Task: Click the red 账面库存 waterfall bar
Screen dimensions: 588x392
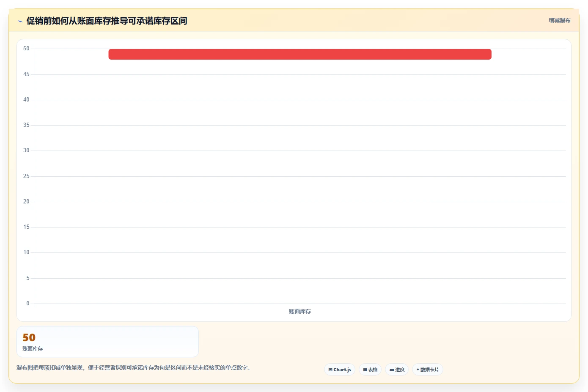Action: pyautogui.click(x=300, y=54)
